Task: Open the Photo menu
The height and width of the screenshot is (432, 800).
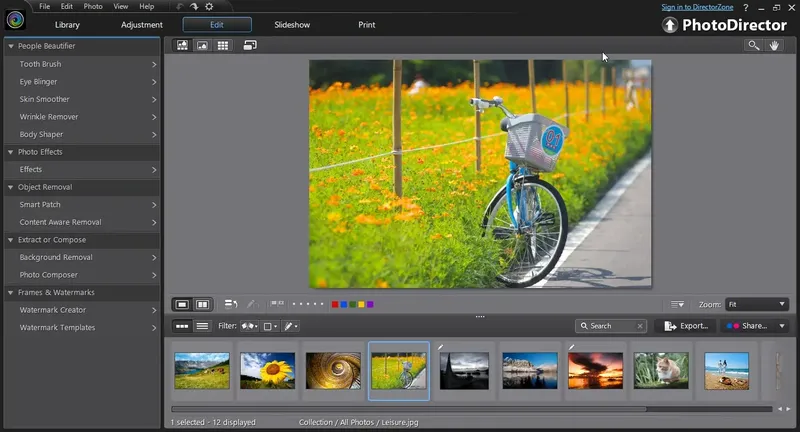Action: click(91, 7)
